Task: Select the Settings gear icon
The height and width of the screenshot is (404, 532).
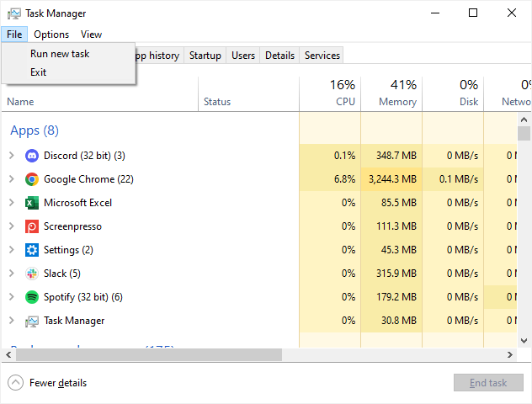Action: [x=32, y=250]
